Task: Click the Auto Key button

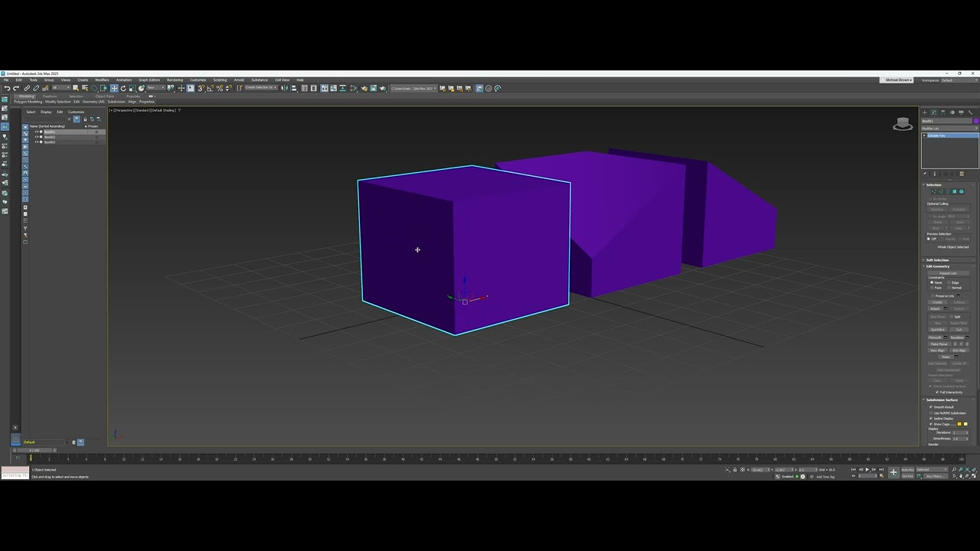Action: pyautogui.click(x=907, y=470)
